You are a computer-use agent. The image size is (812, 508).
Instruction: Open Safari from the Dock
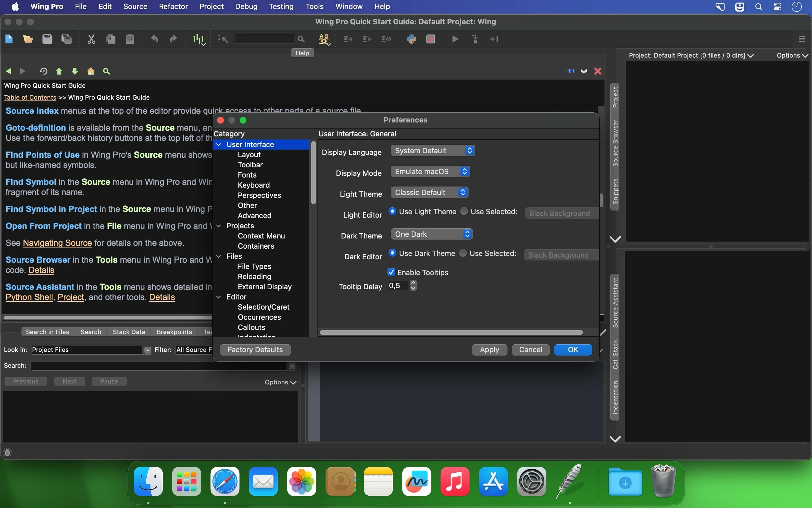(225, 481)
